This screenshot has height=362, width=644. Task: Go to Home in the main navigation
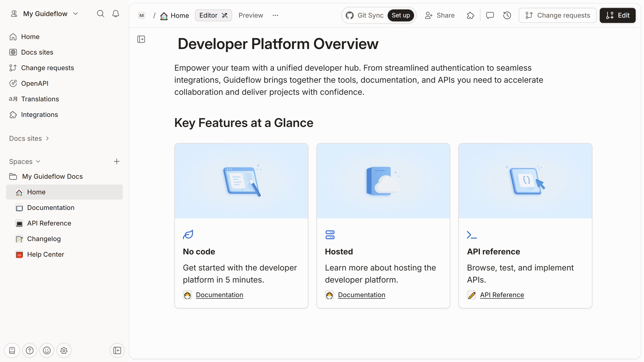point(30,37)
